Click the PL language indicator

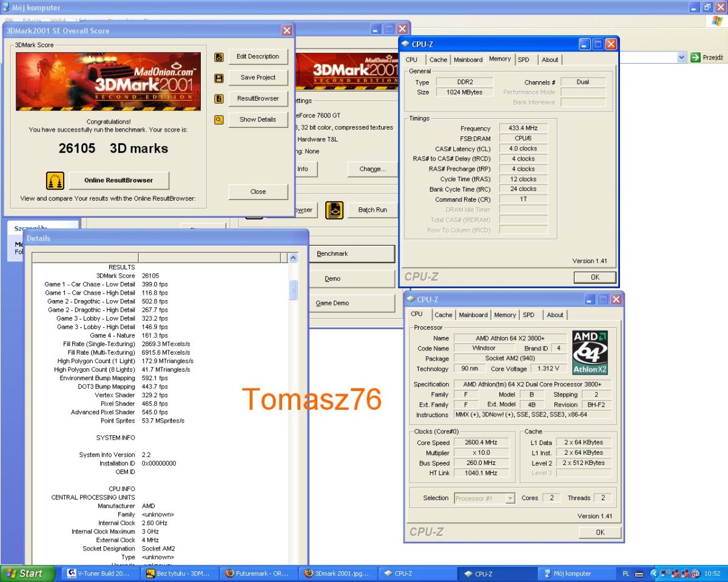point(626,574)
